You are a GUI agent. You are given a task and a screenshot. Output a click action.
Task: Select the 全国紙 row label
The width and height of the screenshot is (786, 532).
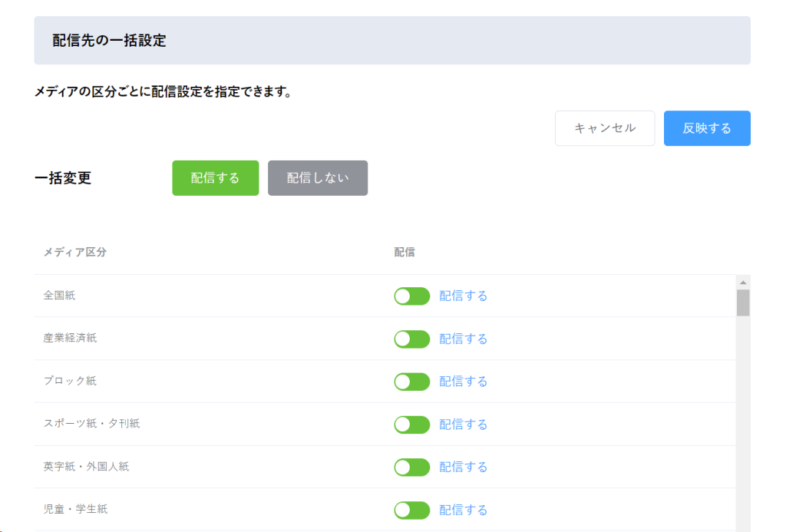coord(59,296)
